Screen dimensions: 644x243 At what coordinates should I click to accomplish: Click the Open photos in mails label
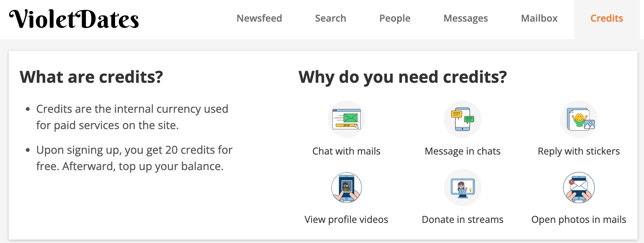(x=579, y=219)
